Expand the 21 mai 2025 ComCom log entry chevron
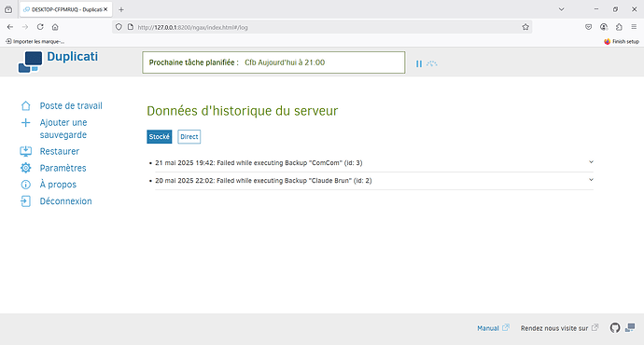The width and height of the screenshot is (644, 345). click(x=591, y=162)
